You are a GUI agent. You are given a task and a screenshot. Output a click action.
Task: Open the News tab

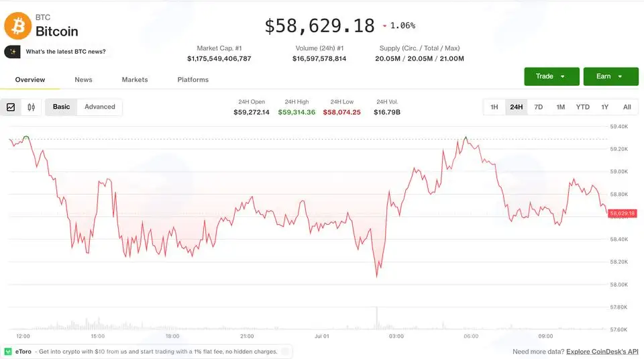click(x=83, y=80)
